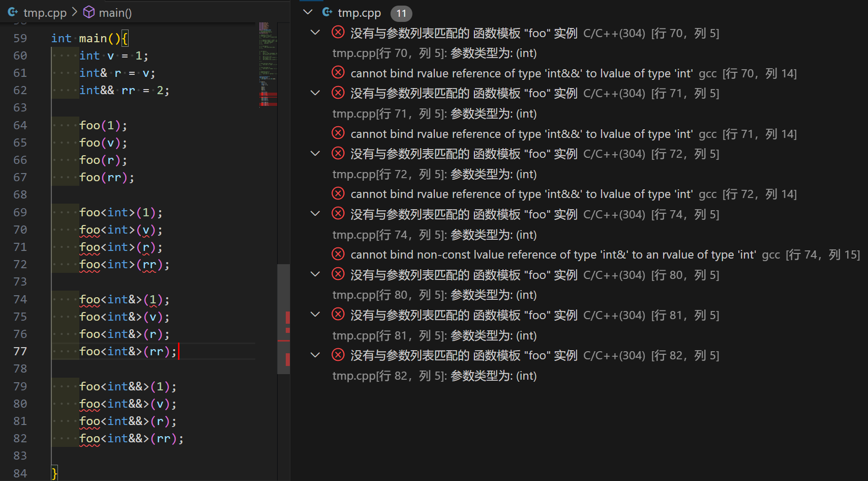Click the closing brace on line 84
Screen dimensions: 868x481
coord(54,473)
